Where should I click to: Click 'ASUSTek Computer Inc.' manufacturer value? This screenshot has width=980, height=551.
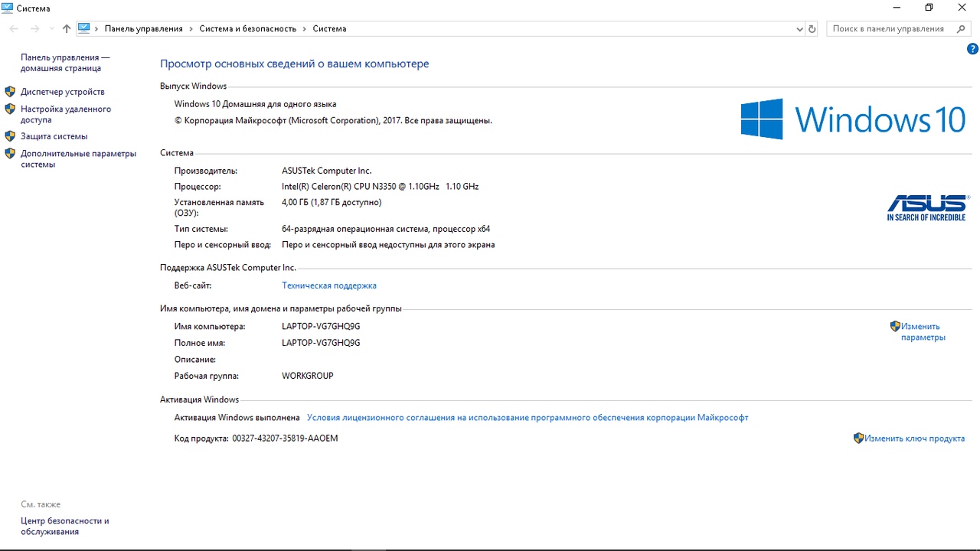[x=327, y=171]
